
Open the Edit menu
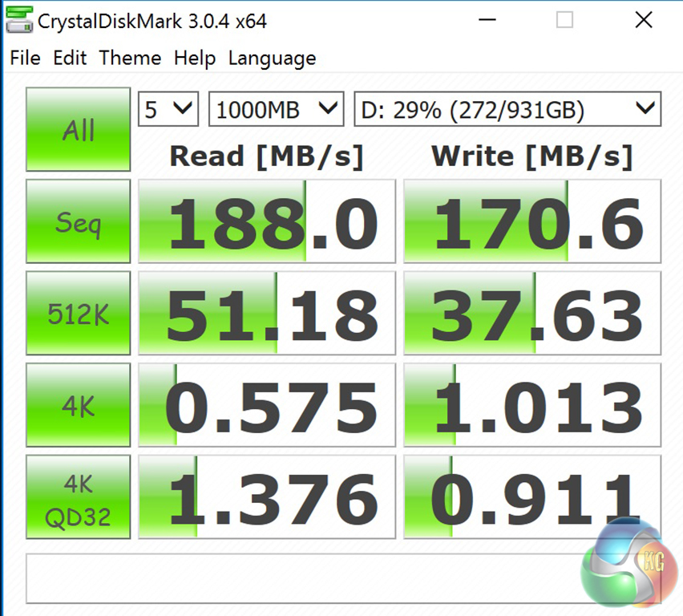click(x=70, y=58)
